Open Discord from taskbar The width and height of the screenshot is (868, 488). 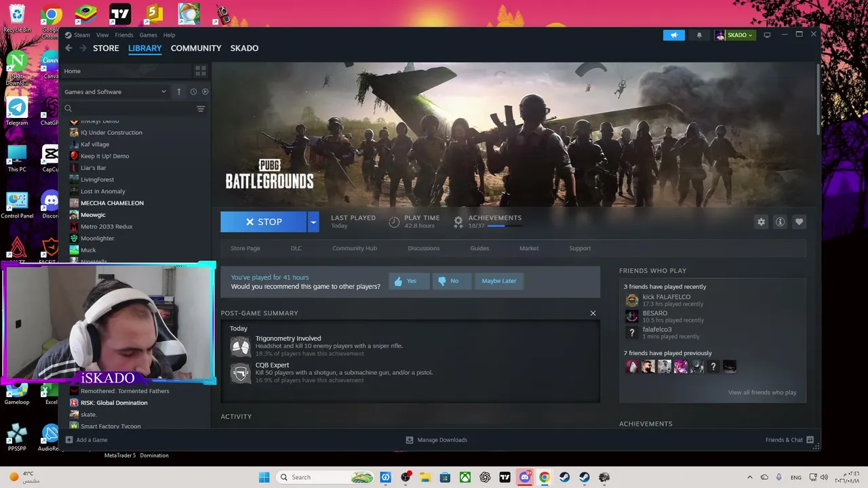(525, 477)
